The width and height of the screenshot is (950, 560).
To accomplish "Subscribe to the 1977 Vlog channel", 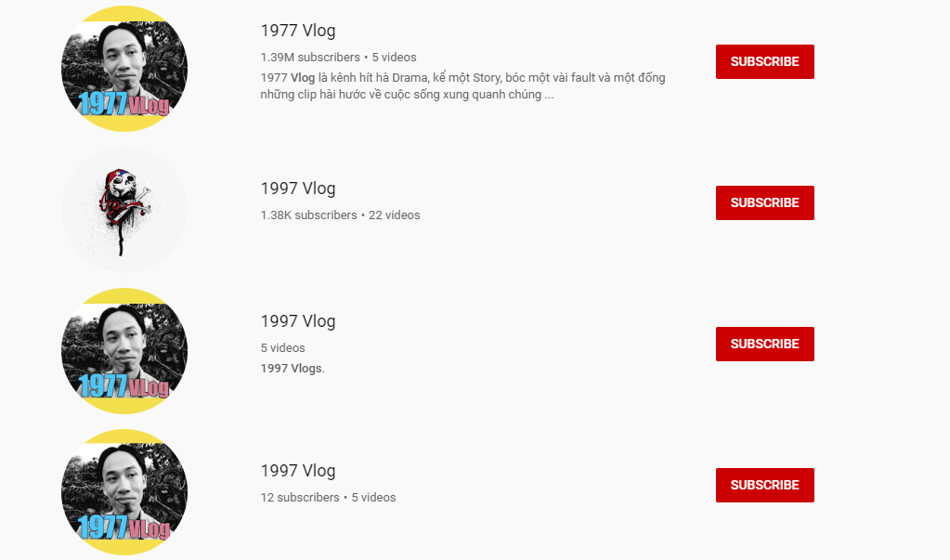I will tap(764, 61).
